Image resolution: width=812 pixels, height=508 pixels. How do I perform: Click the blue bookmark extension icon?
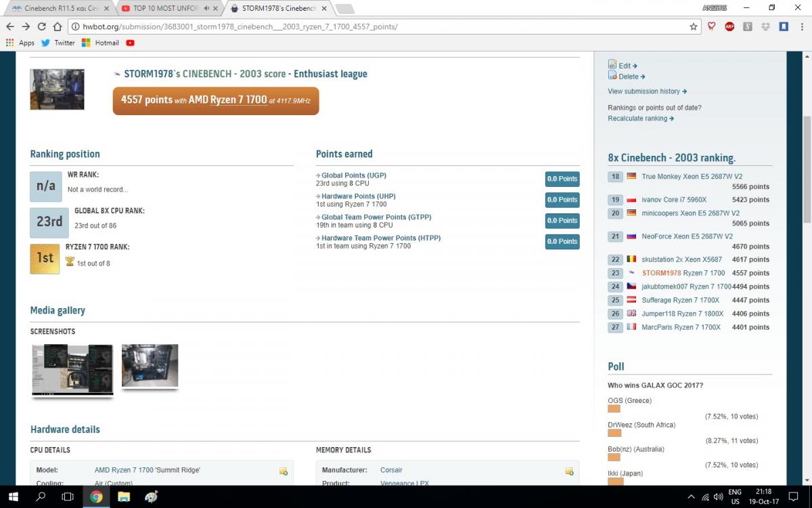784,26
